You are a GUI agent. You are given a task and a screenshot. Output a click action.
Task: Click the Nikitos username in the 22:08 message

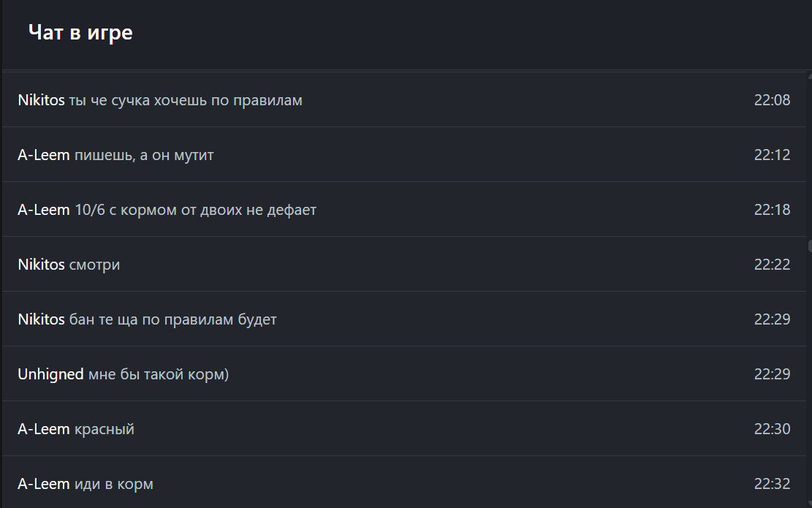click(41, 100)
